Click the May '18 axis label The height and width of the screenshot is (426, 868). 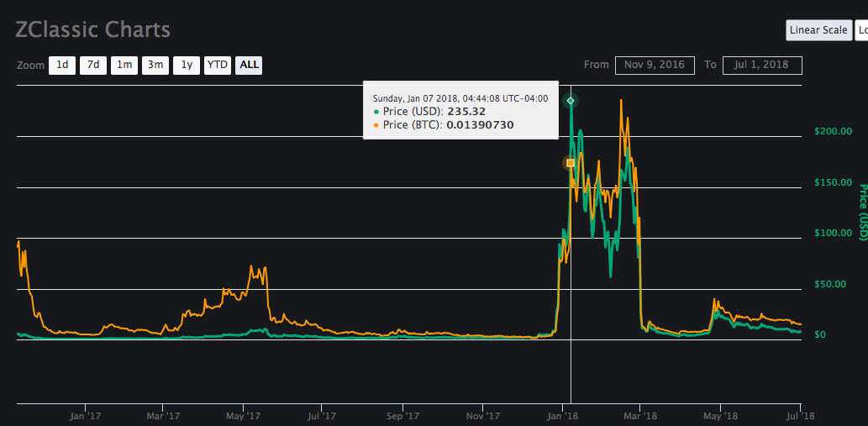click(720, 415)
